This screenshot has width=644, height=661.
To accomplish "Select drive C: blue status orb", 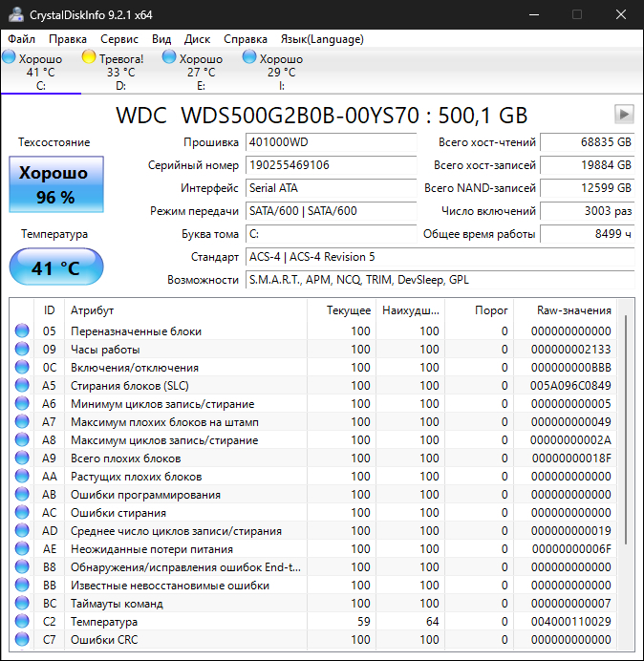I will [9, 58].
